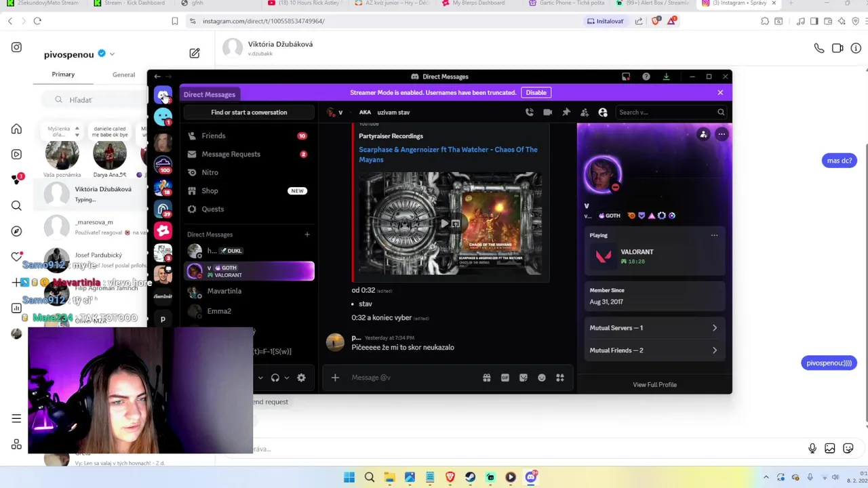This screenshot has width=868, height=488.
Task: Expand Mutual Servers in profile panel
Action: 654,328
